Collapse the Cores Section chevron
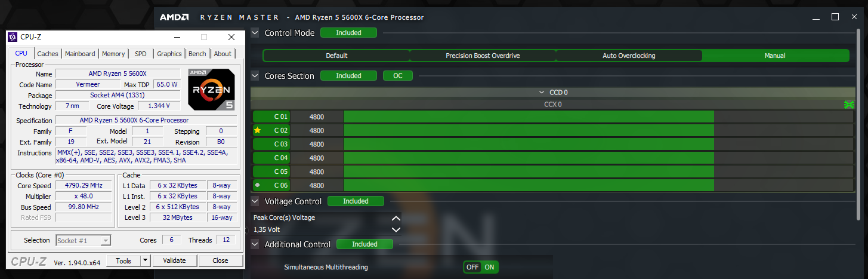Viewport: 868px width, 279px height. pos(255,76)
